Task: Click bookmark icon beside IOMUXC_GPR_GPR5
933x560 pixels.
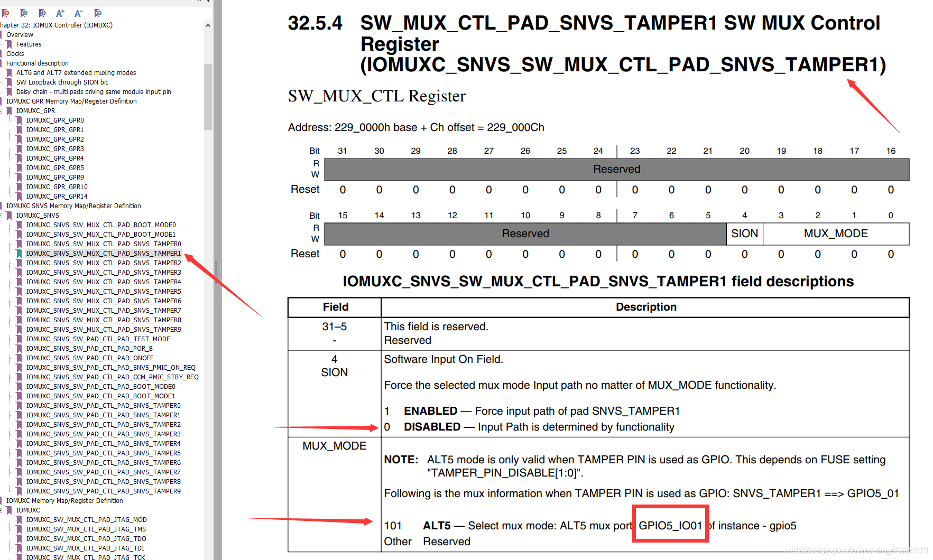Action: point(20,168)
